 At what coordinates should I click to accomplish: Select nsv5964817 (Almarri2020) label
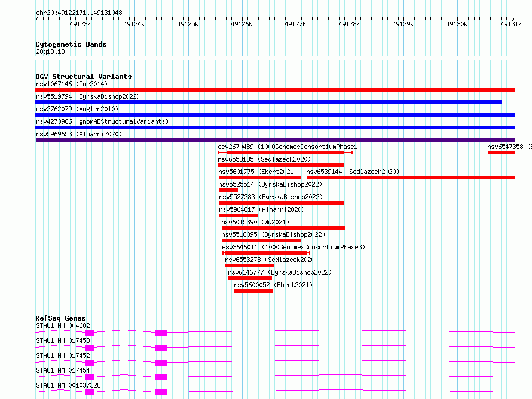tap(262, 209)
